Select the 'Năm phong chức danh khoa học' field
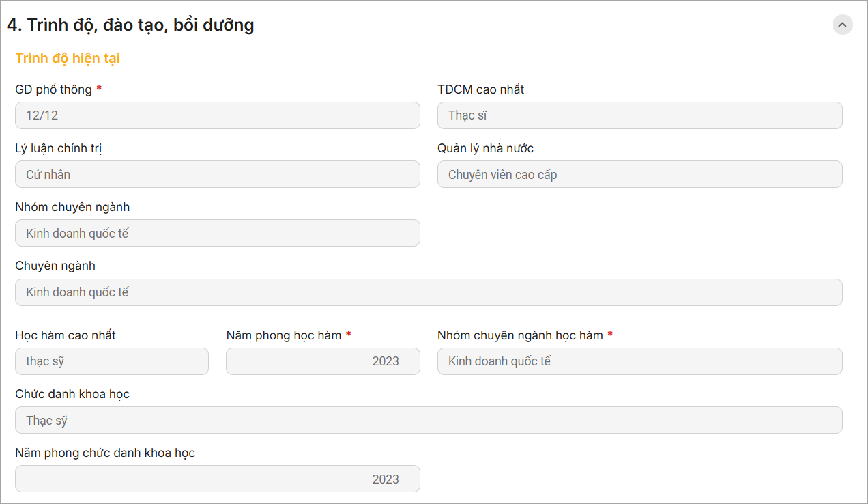The height and width of the screenshot is (504, 868). pos(217,479)
